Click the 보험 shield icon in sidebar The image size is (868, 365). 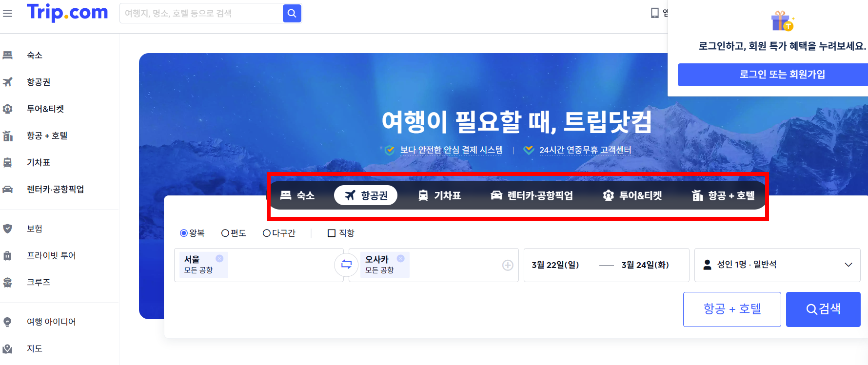[x=8, y=229]
